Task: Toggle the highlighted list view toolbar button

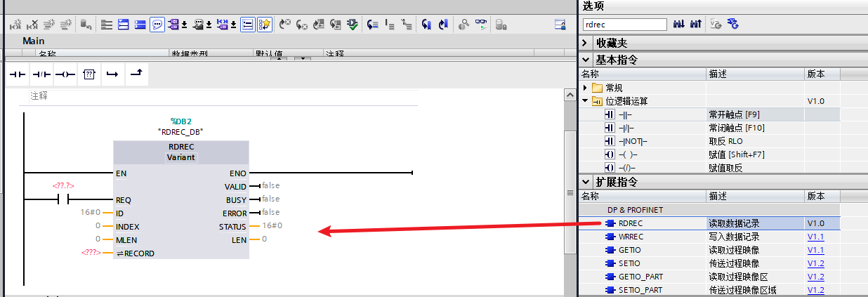Action: click(x=248, y=25)
